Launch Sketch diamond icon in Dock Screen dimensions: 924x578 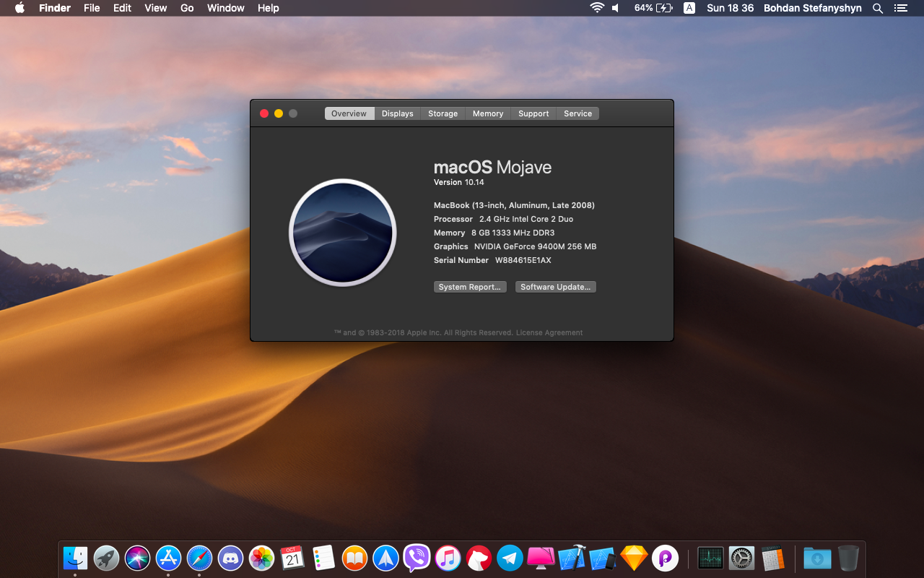[x=634, y=558]
